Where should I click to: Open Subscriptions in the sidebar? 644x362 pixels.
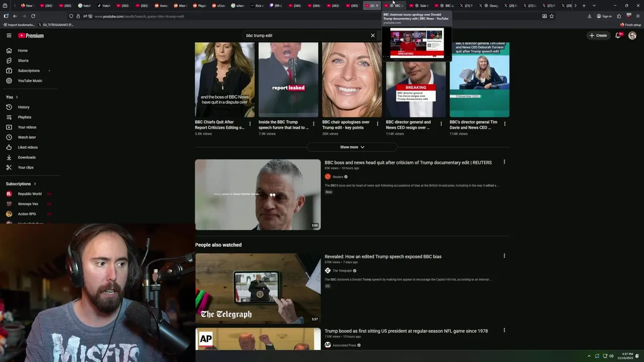tap(29, 70)
